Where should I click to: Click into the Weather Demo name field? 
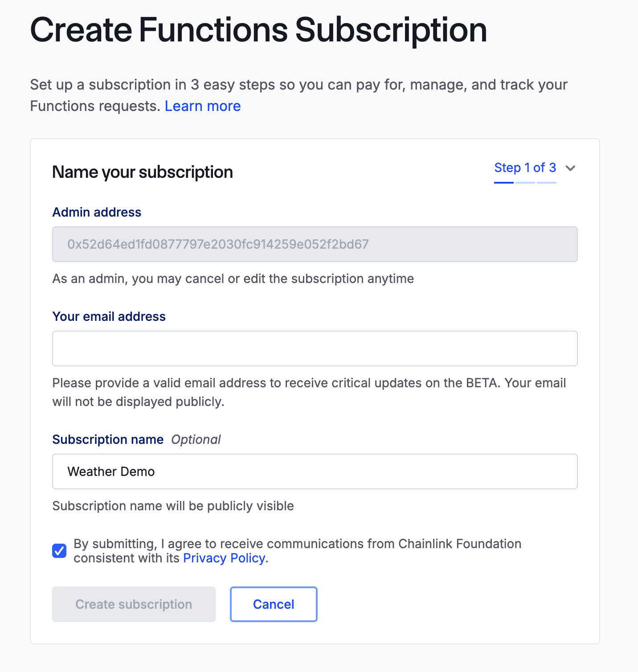click(x=315, y=471)
